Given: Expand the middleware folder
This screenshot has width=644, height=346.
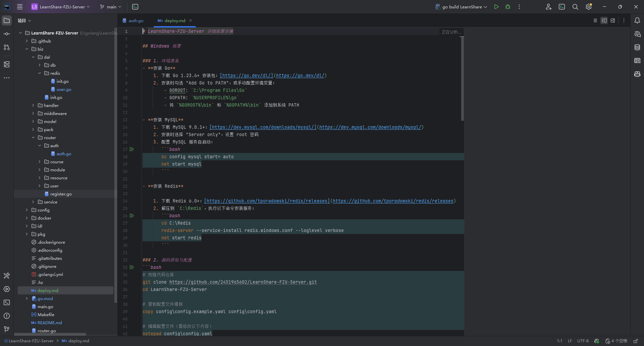Looking at the screenshot, I should (x=33, y=113).
